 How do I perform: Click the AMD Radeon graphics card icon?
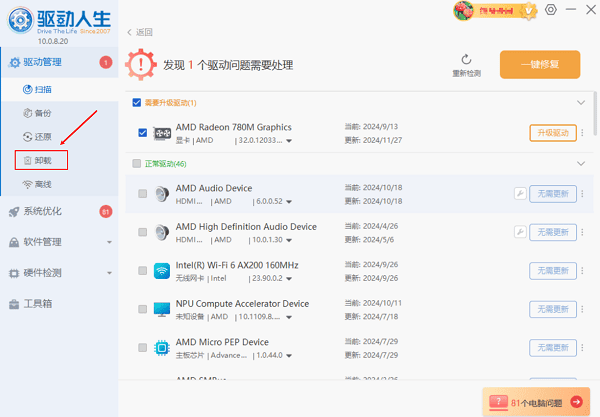[x=162, y=133]
